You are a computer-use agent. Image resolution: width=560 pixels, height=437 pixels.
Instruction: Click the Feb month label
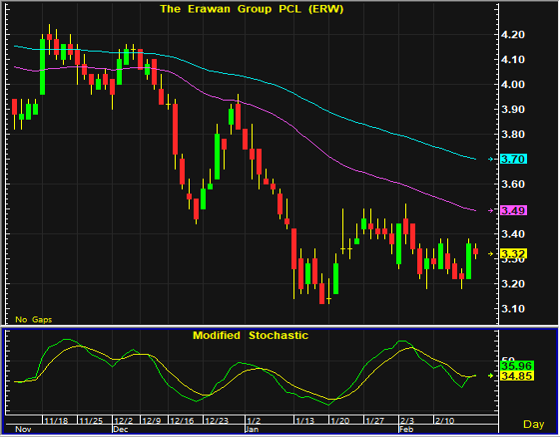tap(406, 429)
